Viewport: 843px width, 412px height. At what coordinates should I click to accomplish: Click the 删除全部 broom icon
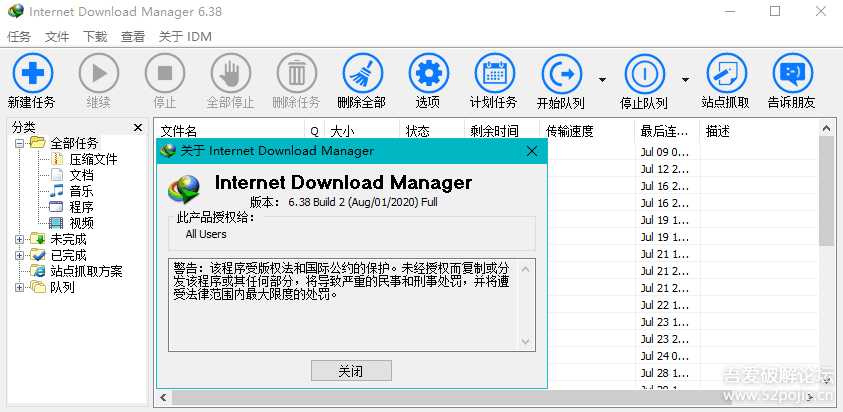pyautogui.click(x=362, y=73)
